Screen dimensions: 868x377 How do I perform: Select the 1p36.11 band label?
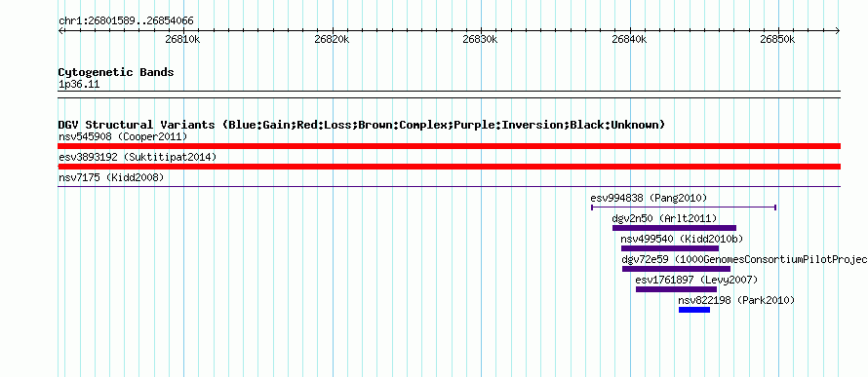click(79, 85)
